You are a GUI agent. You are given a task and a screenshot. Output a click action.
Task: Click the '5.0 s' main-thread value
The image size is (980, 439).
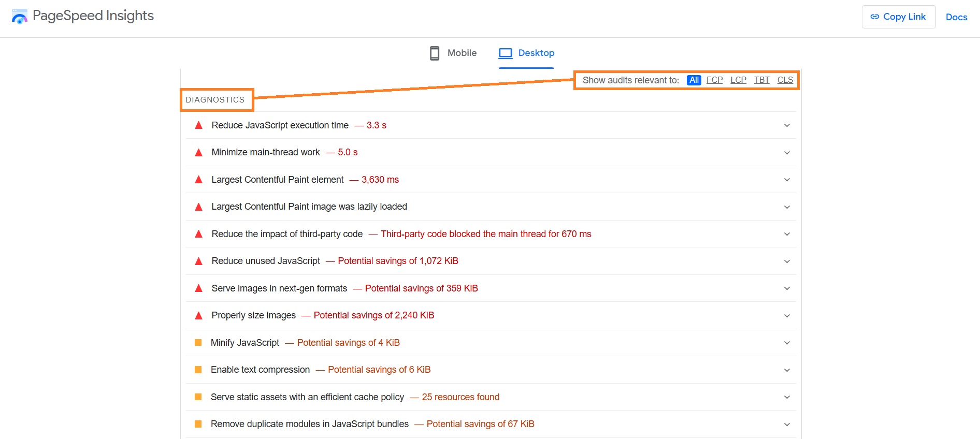[x=348, y=152]
